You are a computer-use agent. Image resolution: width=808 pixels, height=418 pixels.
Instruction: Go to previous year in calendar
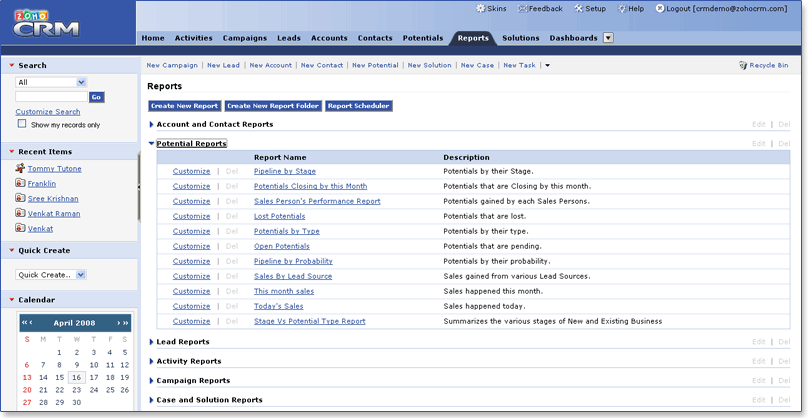point(24,323)
